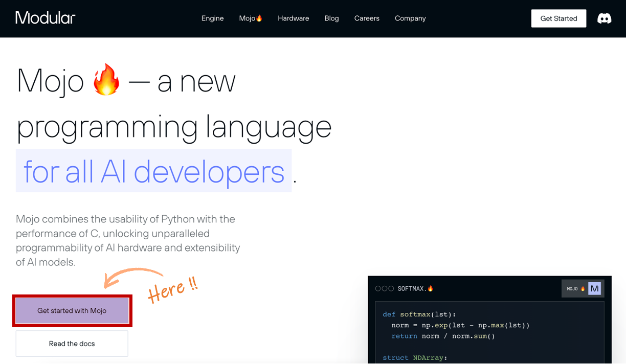Image resolution: width=626 pixels, height=364 pixels.
Task: Click the Read the docs button
Action: coord(72,344)
